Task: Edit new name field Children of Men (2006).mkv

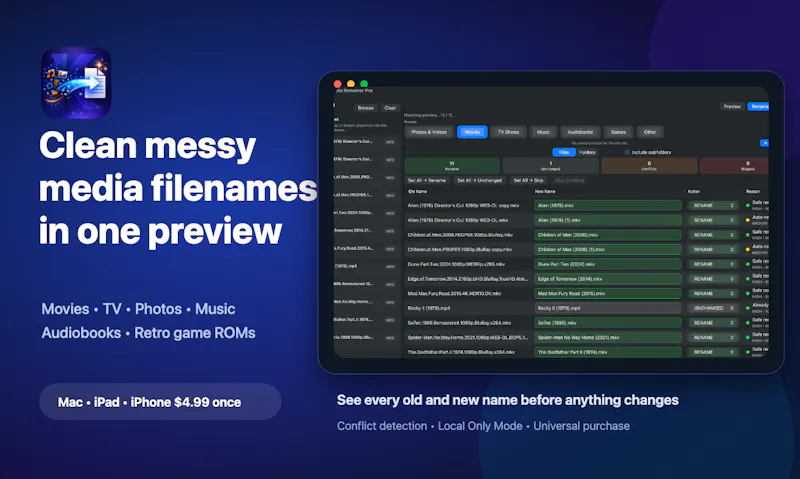Action: (x=608, y=235)
